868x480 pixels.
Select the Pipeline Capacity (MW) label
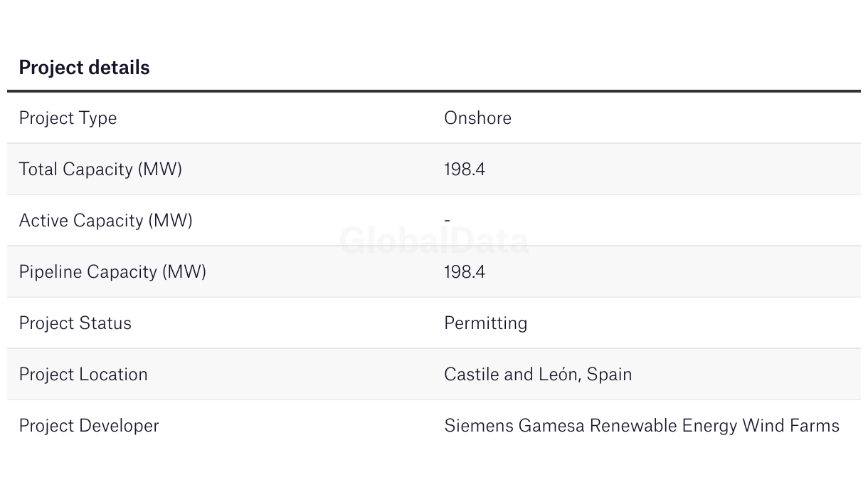(x=112, y=272)
